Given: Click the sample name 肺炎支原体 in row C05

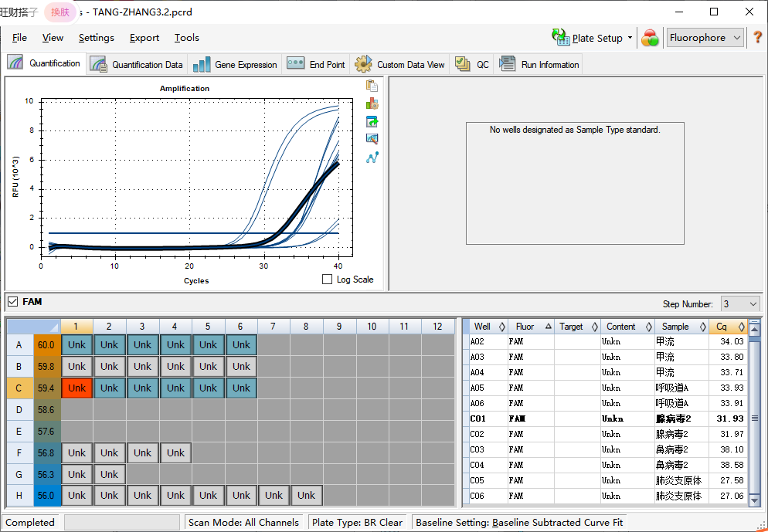Looking at the screenshot, I should (678, 480).
